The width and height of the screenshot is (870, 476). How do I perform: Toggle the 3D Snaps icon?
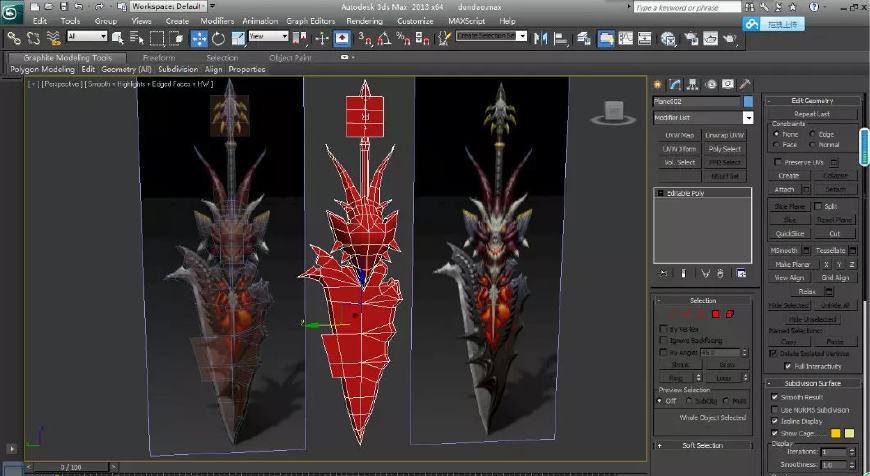(x=365, y=38)
